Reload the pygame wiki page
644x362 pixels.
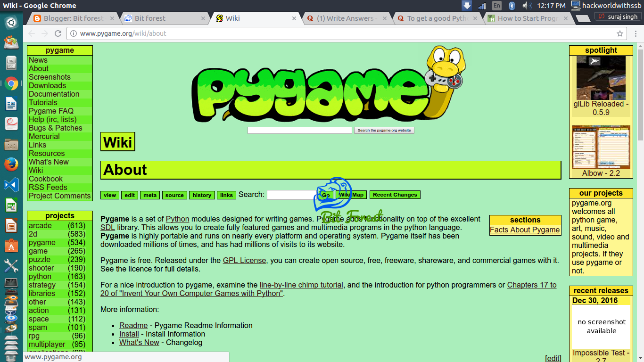click(58, 33)
